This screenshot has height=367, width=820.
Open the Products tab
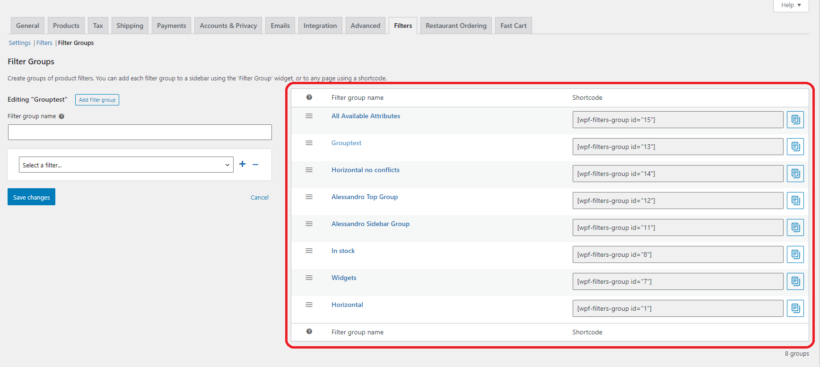66,26
